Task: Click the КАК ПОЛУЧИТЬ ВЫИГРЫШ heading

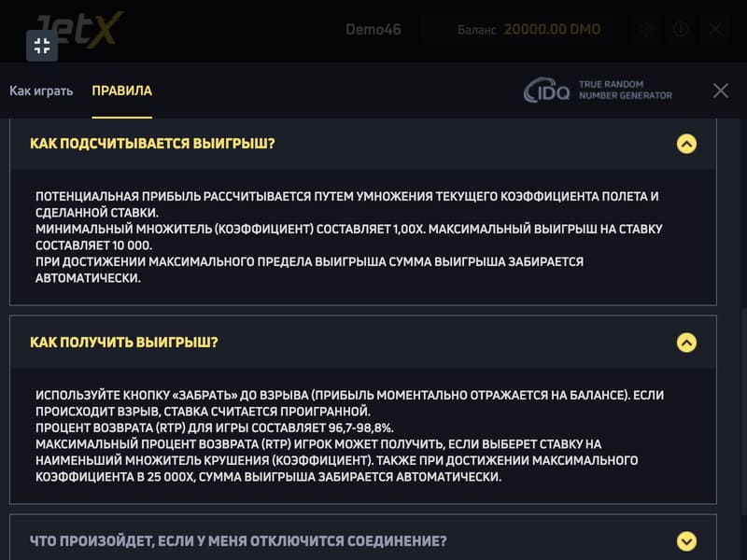Action: 124,342
